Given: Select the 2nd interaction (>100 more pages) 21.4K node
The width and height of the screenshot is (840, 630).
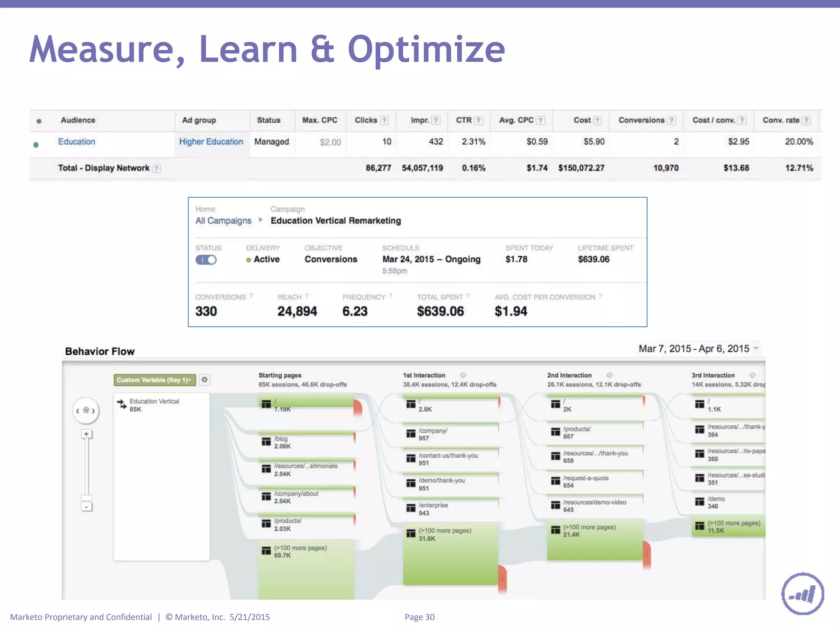Looking at the screenshot, I should pyautogui.click(x=595, y=540).
